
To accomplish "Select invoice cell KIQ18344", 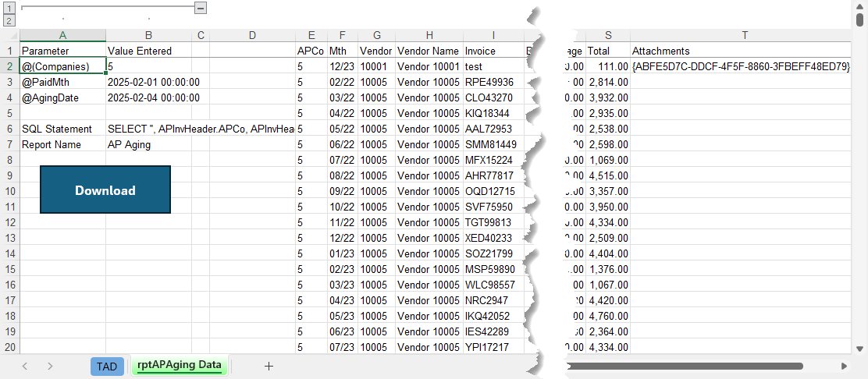I will click(x=493, y=113).
